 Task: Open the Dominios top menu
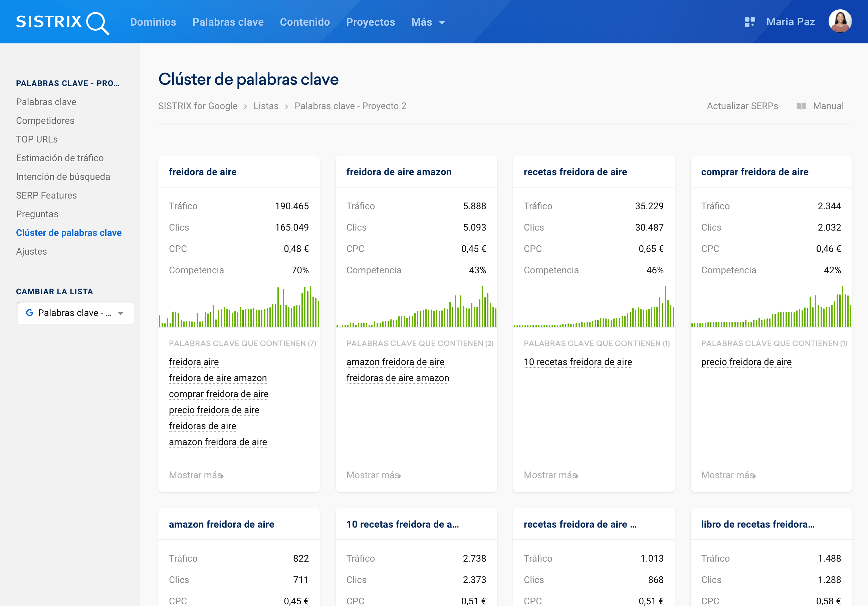tap(153, 22)
